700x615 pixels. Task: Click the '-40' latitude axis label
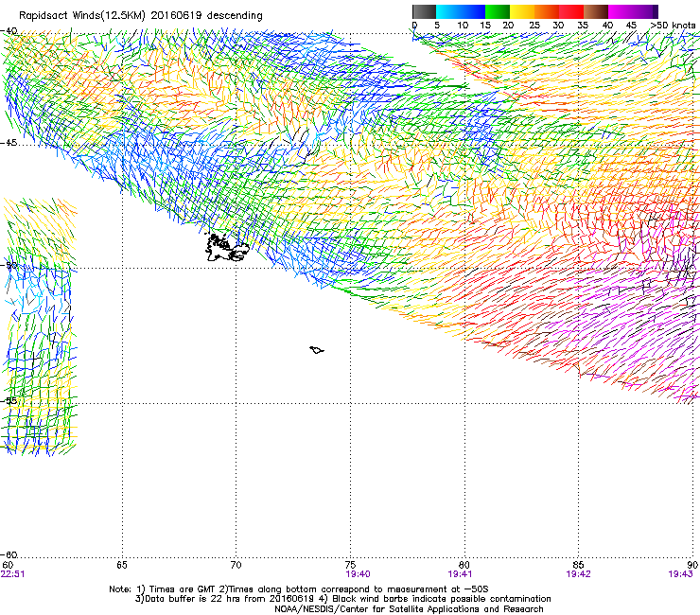pos(9,31)
